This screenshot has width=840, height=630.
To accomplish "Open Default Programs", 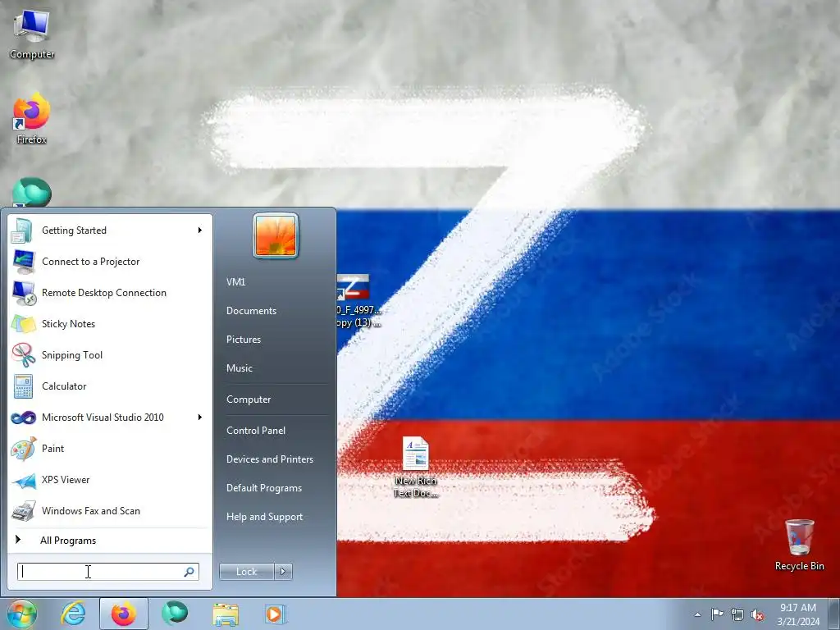I will click(264, 489).
